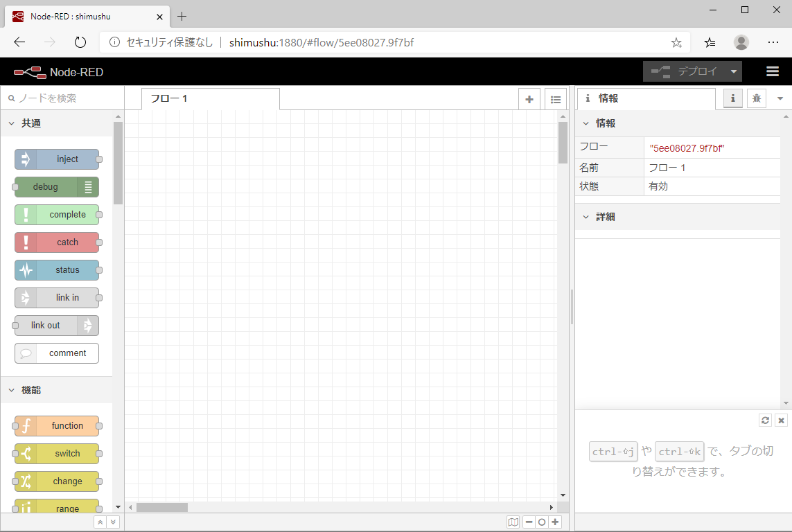Reset workspace zoom

click(x=542, y=522)
